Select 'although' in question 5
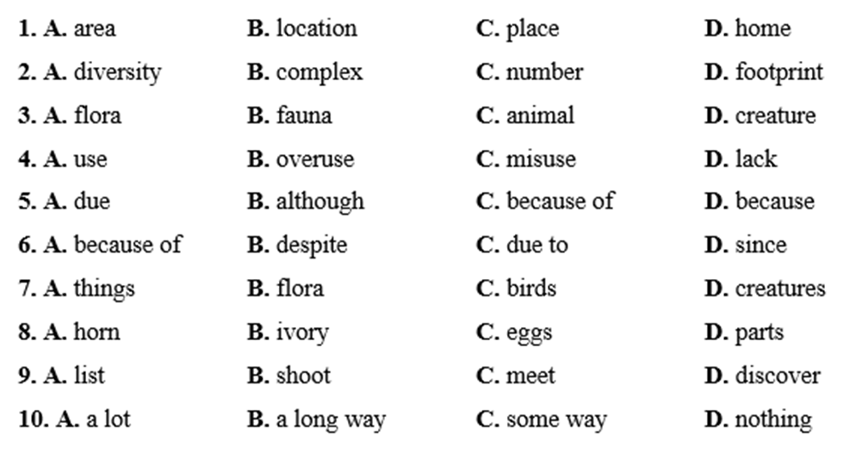Image resolution: width=868 pixels, height=466 pixels. point(319,202)
